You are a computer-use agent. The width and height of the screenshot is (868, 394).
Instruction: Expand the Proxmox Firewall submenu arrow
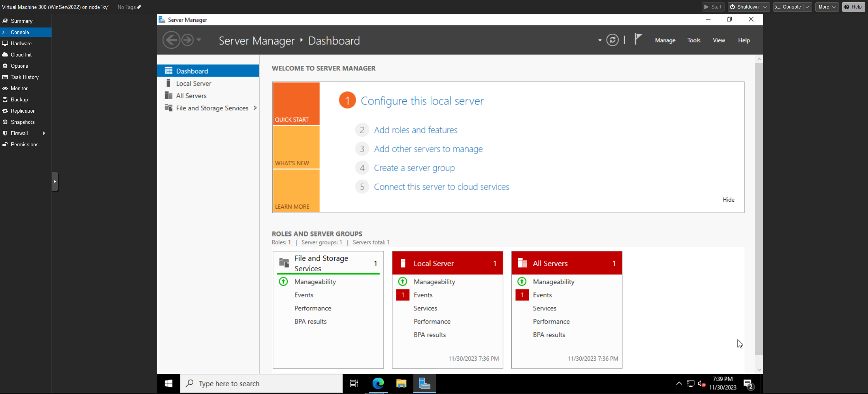point(44,133)
